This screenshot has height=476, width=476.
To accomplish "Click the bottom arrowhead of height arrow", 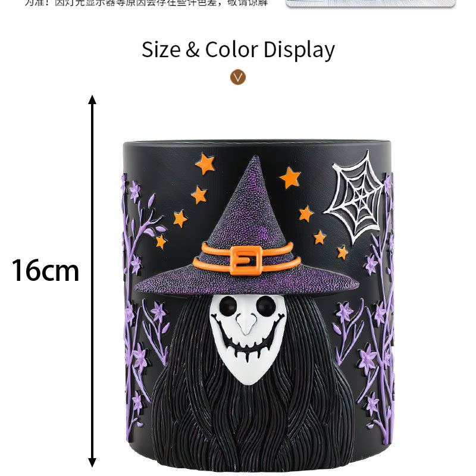I will tap(92, 462).
